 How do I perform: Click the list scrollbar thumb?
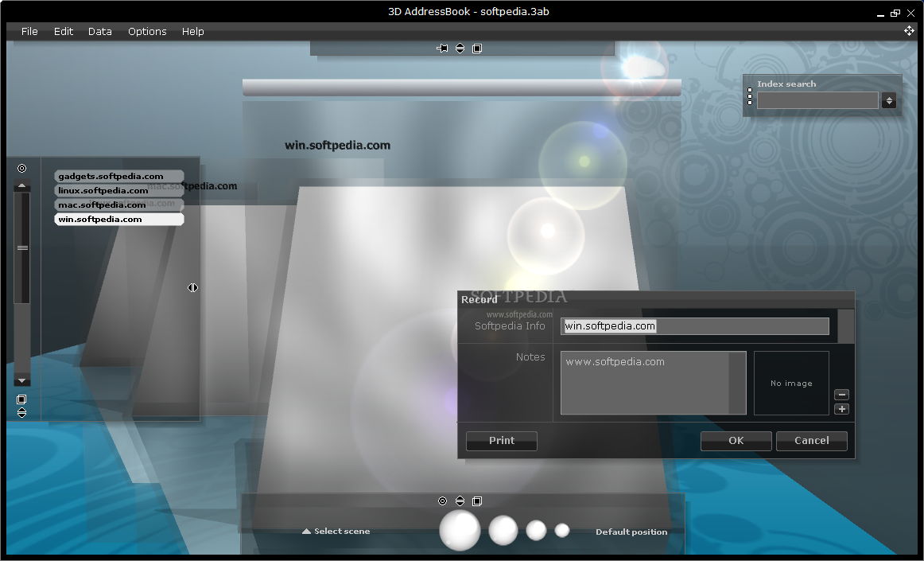21,247
